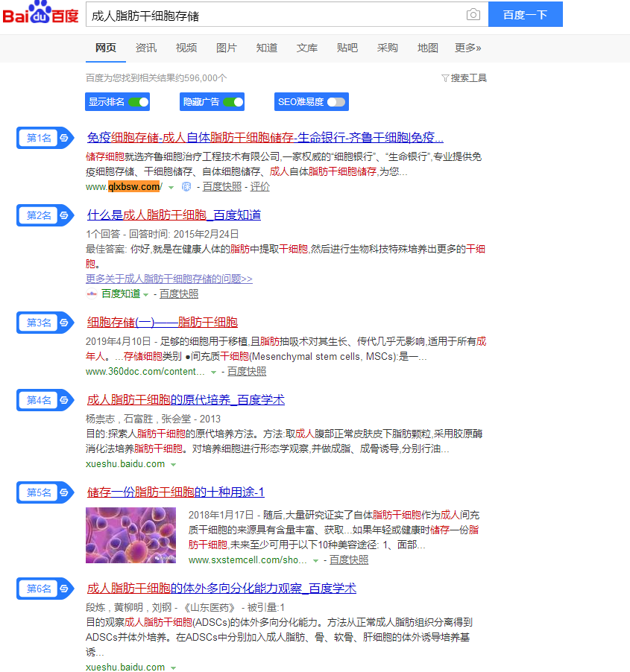
Task: Click the search tools filter icon
Action: coord(445,78)
